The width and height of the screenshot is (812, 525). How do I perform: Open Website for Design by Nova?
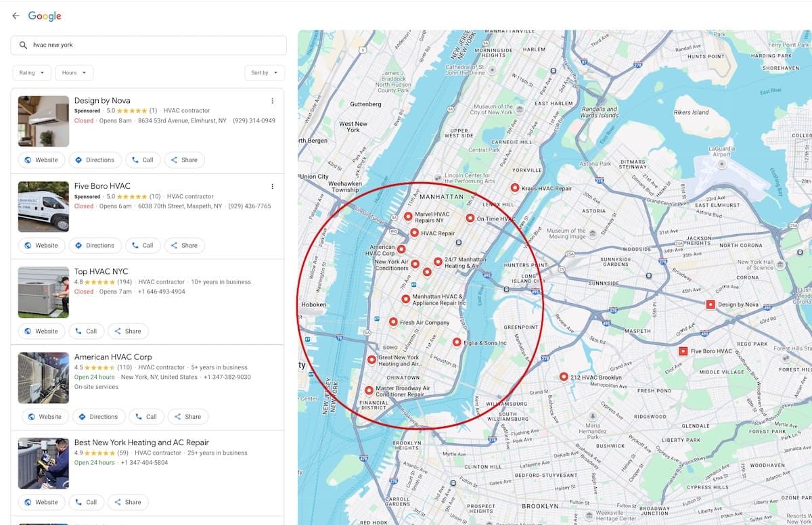(41, 160)
